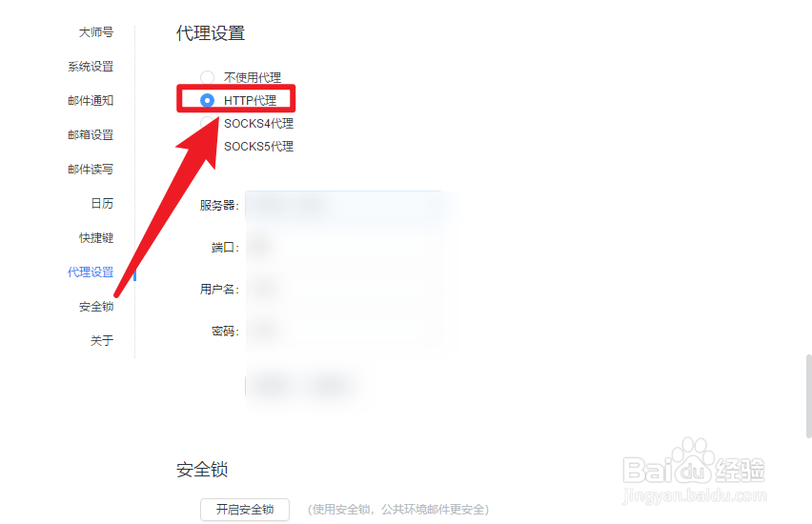This screenshot has height=524, width=812.
Task: Open 日历 settings section
Action: point(102,204)
